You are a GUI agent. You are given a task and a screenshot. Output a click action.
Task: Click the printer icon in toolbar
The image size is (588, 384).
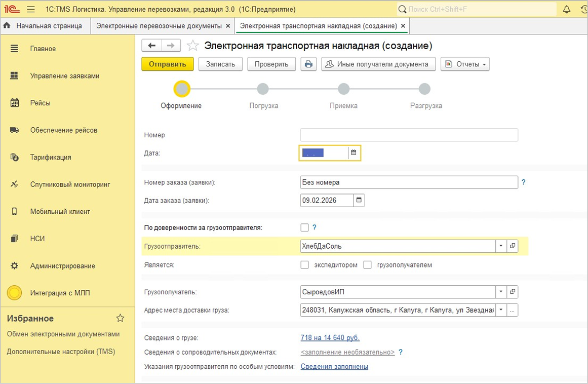(308, 64)
